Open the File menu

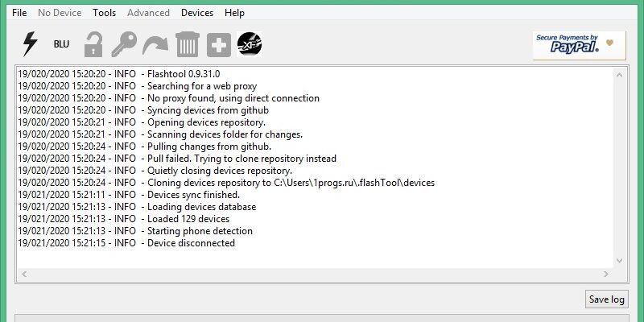coord(20,13)
